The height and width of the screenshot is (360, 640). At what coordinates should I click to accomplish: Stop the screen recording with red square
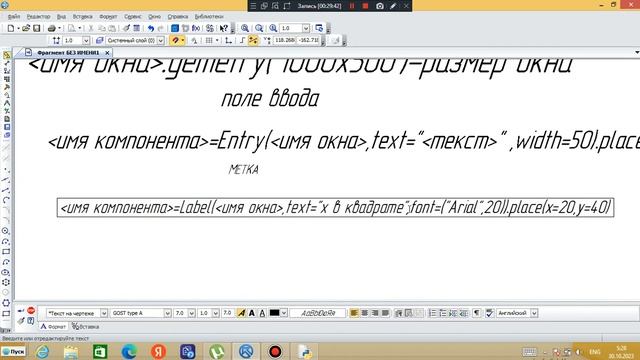366,6
